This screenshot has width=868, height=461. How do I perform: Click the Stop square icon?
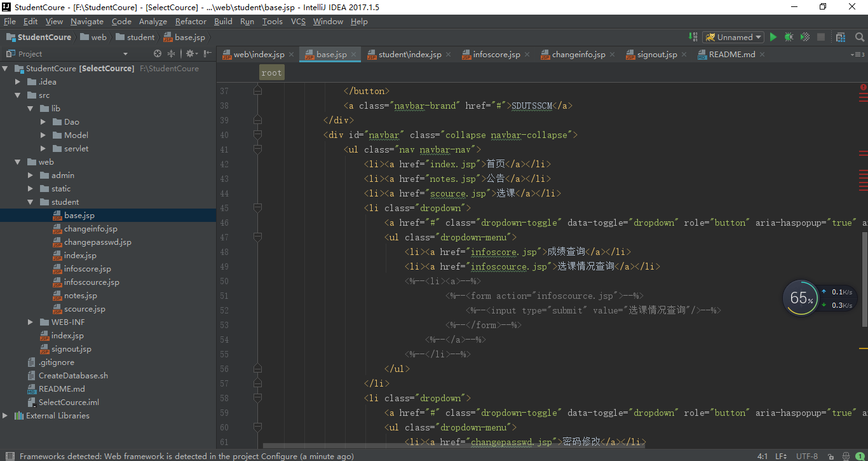[820, 37]
